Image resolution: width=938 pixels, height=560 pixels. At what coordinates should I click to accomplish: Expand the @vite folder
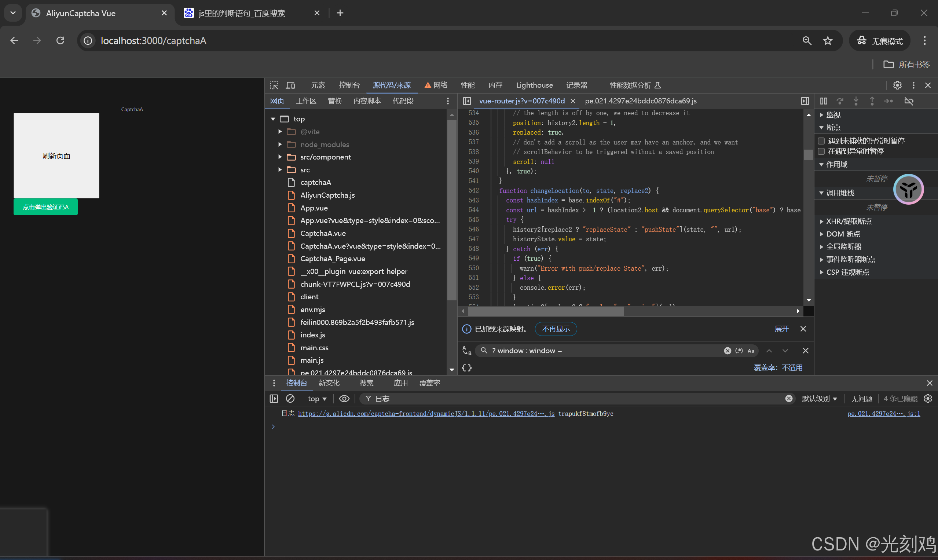point(280,132)
